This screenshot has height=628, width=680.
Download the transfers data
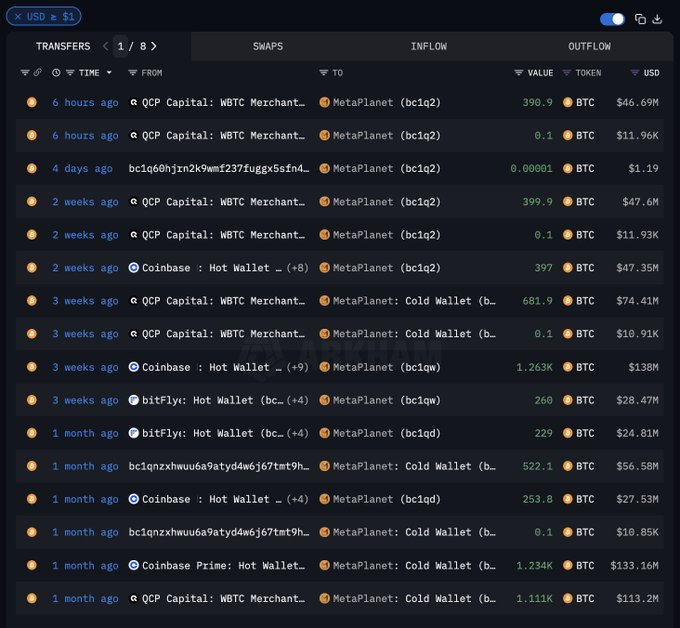pyautogui.click(x=657, y=19)
